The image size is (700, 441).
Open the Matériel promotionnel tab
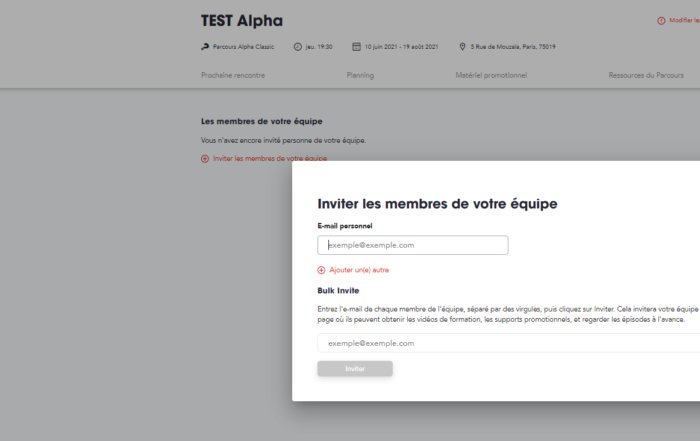pyautogui.click(x=491, y=75)
